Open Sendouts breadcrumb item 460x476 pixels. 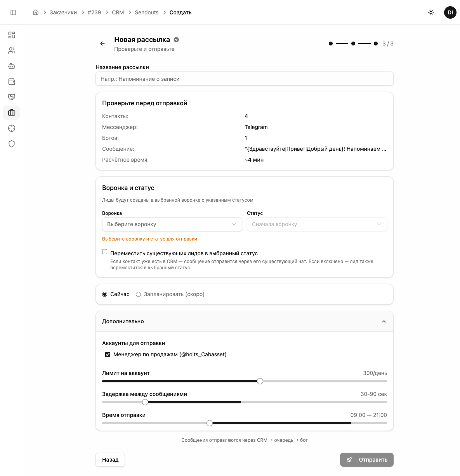tap(147, 12)
